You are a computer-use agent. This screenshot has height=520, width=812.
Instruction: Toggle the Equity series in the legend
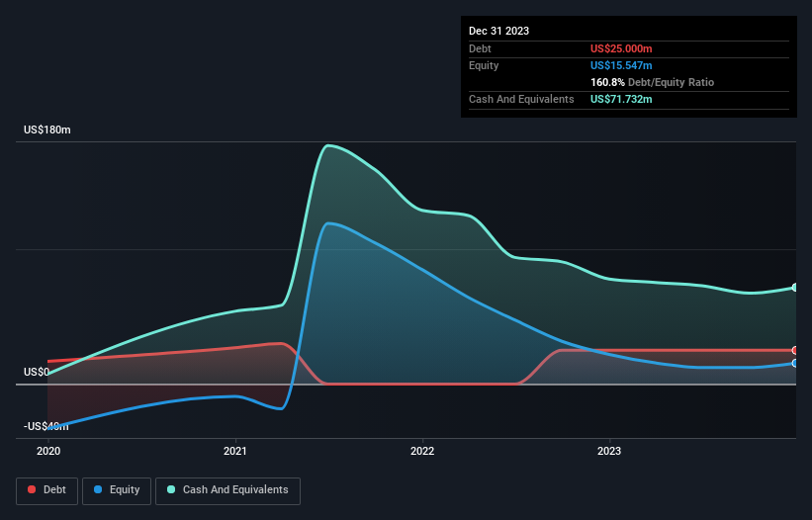coord(117,490)
